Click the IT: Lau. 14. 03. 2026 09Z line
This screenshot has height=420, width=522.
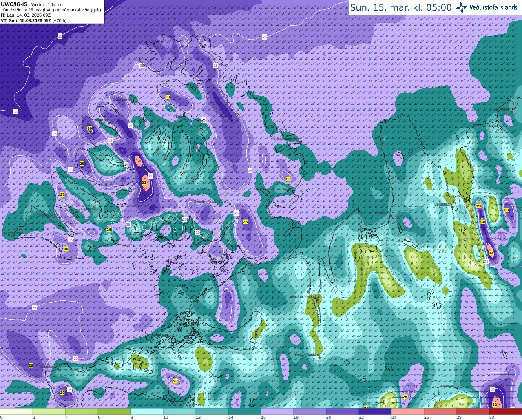point(26,15)
